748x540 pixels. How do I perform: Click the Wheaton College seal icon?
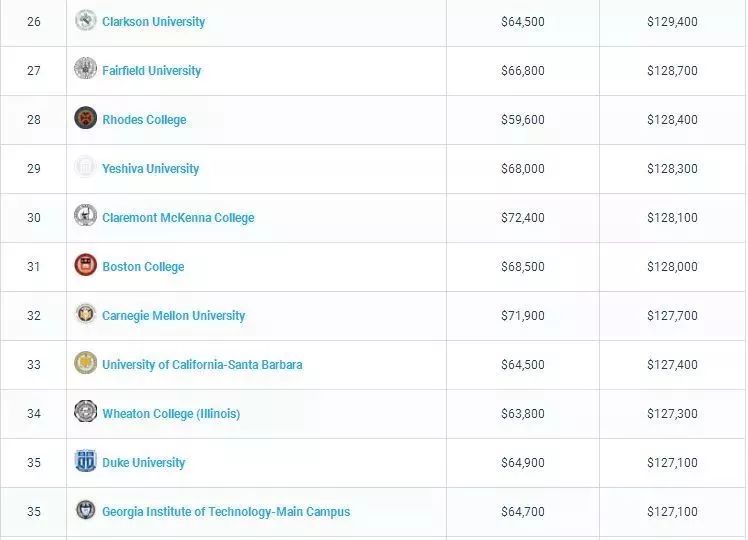(85, 412)
